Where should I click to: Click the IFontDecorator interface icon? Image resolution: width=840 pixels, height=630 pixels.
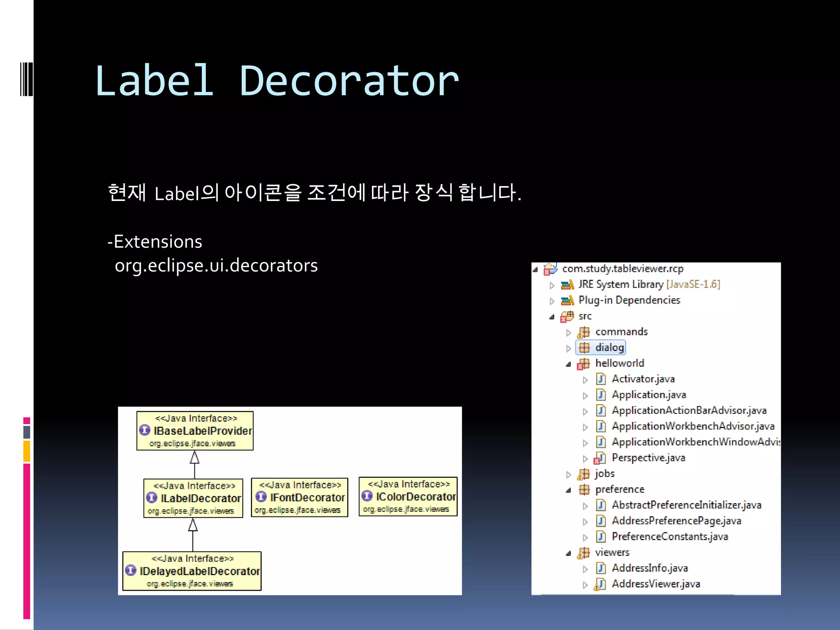(261, 497)
